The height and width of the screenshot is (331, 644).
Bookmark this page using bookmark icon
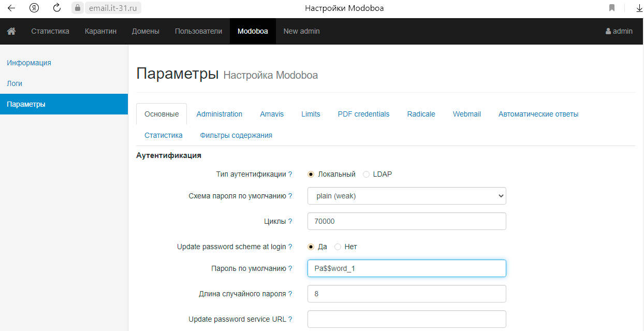(x=612, y=8)
